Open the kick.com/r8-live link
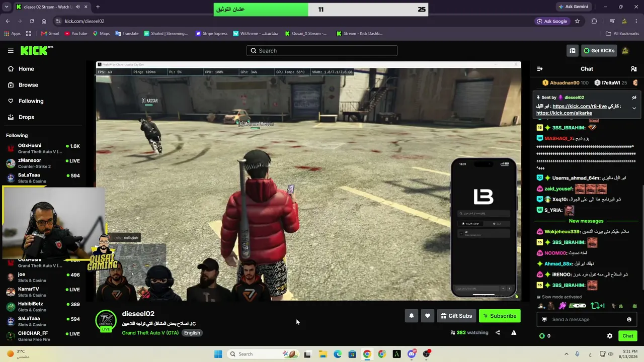This screenshot has width=644, height=362. 579,106
